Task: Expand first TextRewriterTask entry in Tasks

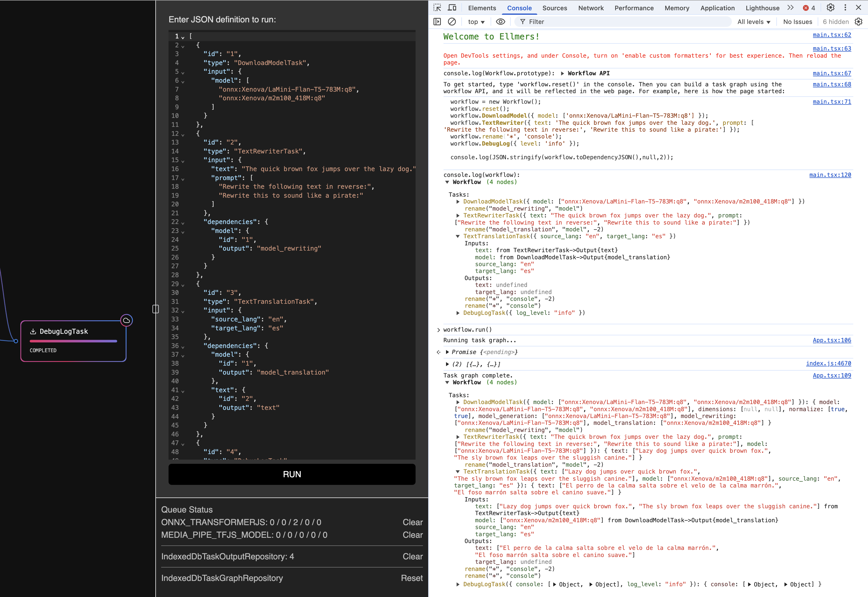Action: coord(458,216)
